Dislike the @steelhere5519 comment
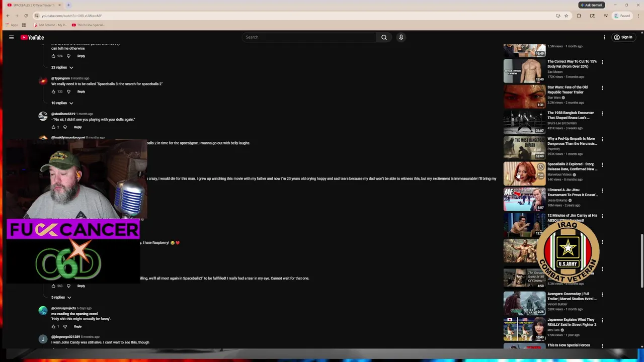Screen dimensions: 644x362 (x=65, y=127)
